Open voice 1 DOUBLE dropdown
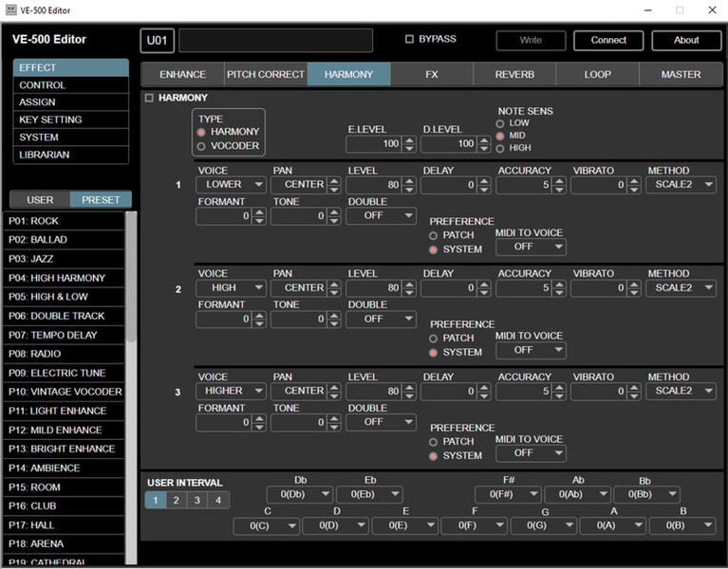Viewport: 728px width, 569px height. 381,215
